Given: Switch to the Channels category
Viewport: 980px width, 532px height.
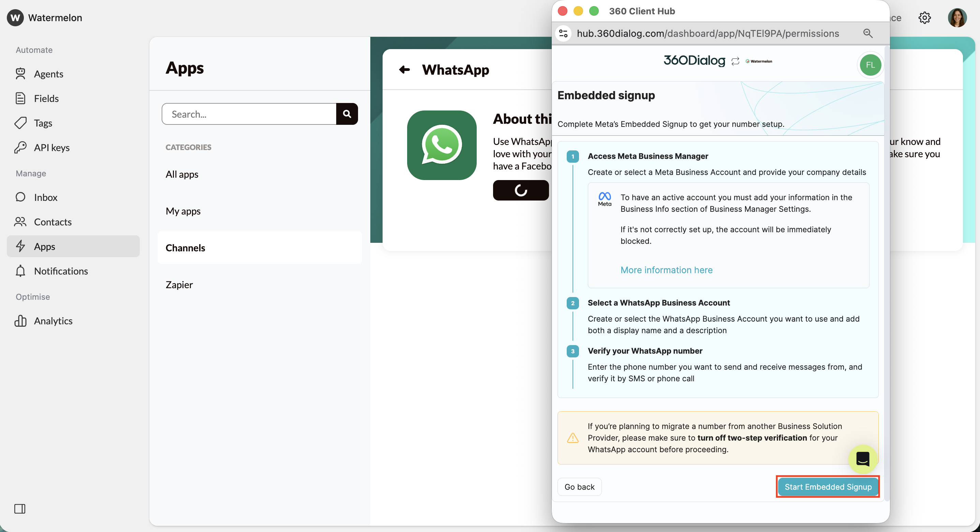Looking at the screenshot, I should point(185,248).
